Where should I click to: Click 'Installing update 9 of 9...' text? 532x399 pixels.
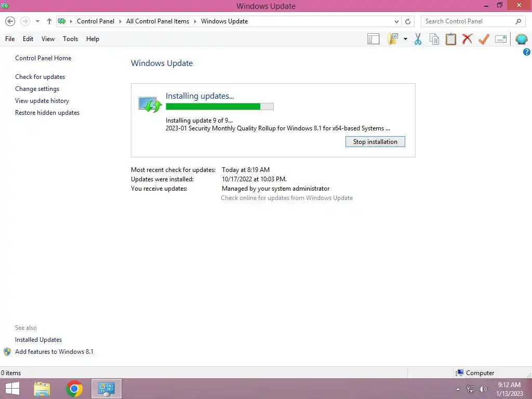click(199, 121)
